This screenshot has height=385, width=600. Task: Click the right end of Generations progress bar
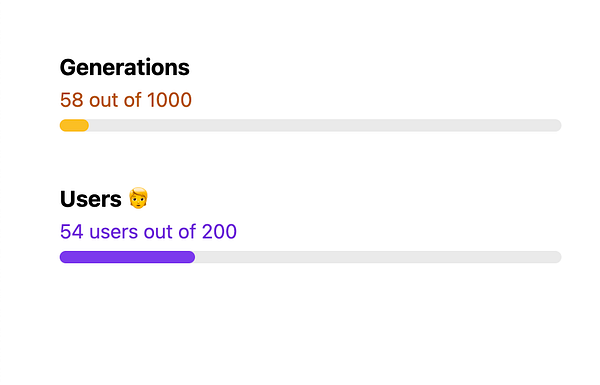click(557, 126)
